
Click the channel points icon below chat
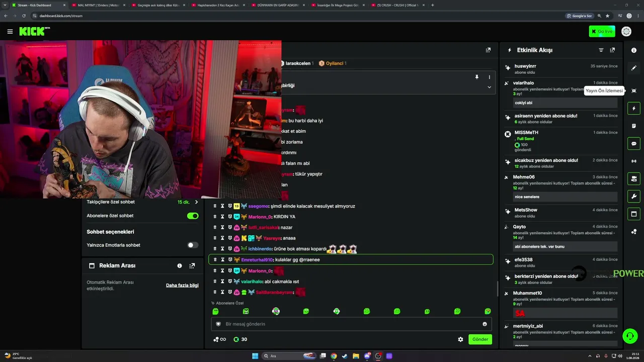pos(220,339)
